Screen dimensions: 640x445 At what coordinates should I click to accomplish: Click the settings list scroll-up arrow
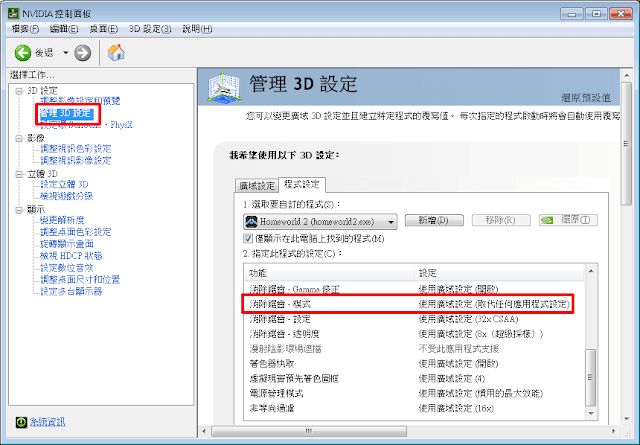[591, 271]
